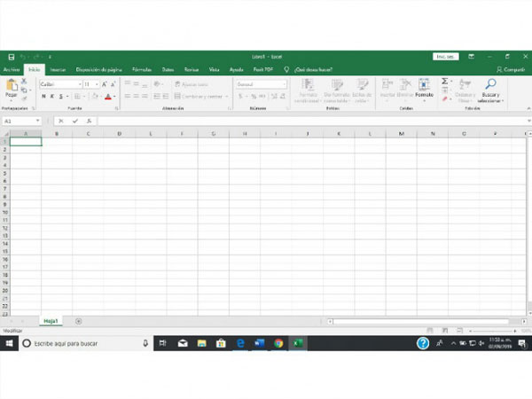Viewport: 532px width, 399px height.
Task: Expand the Name Box A1 dropdown
Action: coord(37,121)
